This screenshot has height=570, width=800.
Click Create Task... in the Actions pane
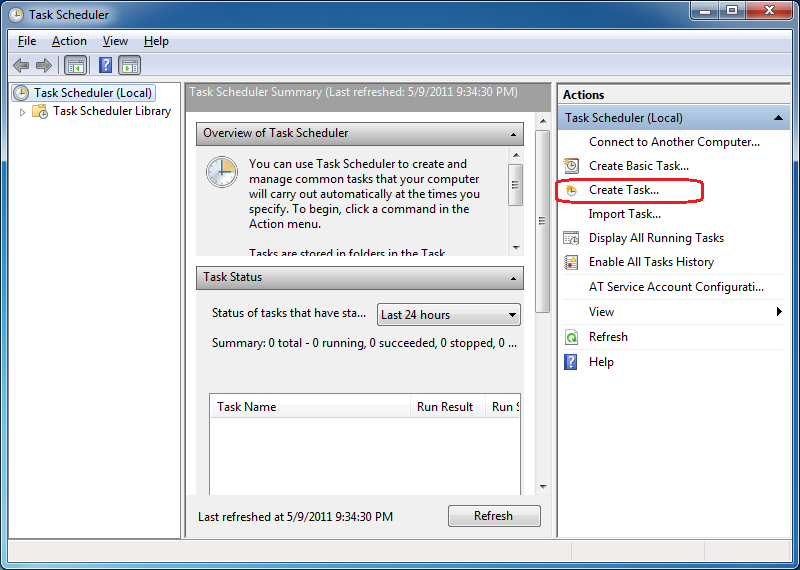coord(624,190)
